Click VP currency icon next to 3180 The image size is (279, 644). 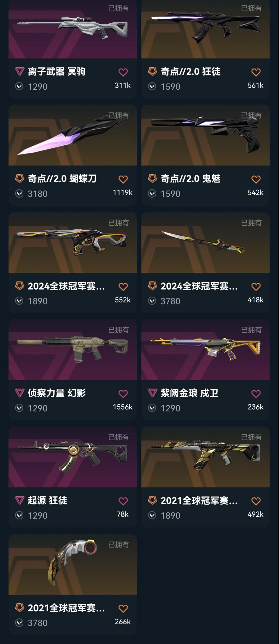[19, 193]
